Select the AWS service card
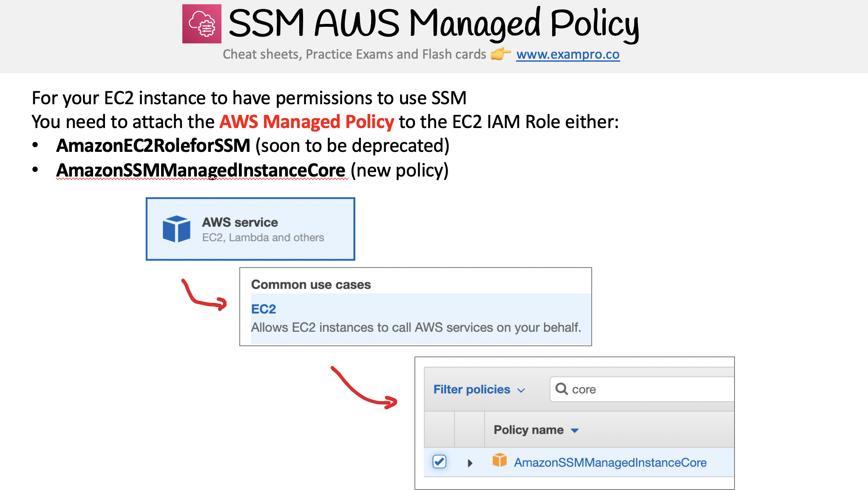This screenshot has width=868, height=490. (250, 229)
